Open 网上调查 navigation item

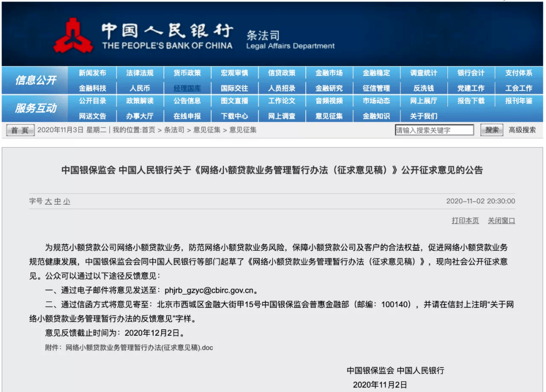tap(282, 116)
